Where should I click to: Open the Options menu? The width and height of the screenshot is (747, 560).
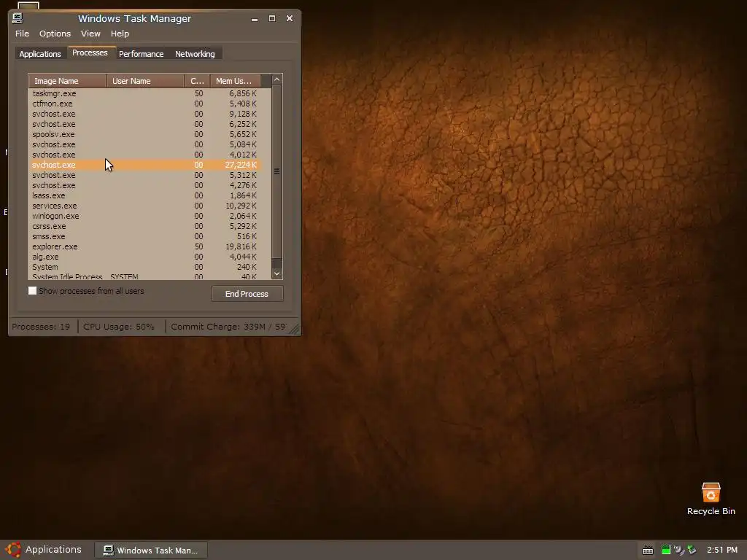(55, 34)
